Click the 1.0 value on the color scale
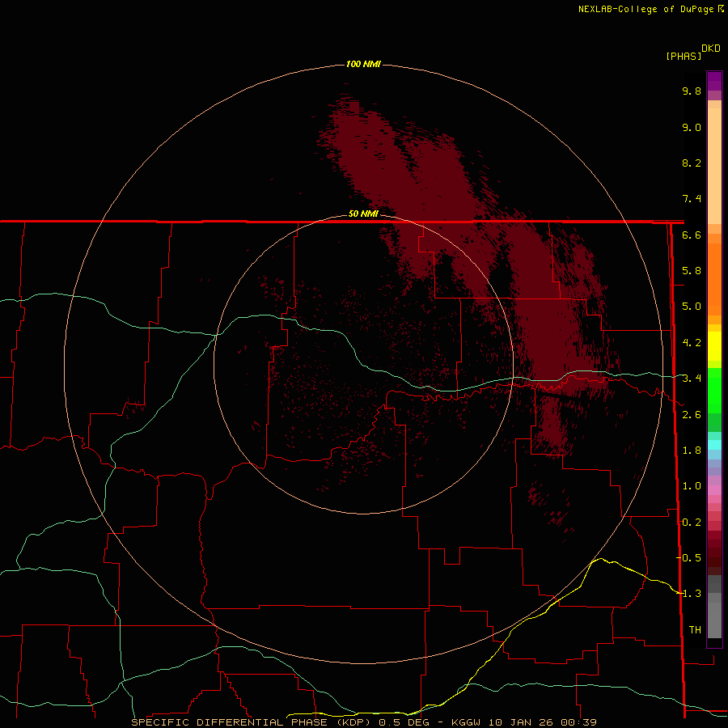This screenshot has width=728, height=728. point(692,486)
